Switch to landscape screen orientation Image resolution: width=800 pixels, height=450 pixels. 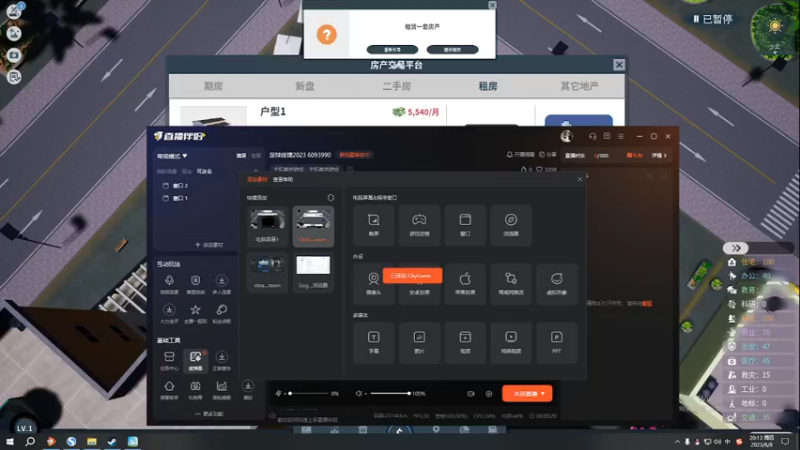point(241,156)
